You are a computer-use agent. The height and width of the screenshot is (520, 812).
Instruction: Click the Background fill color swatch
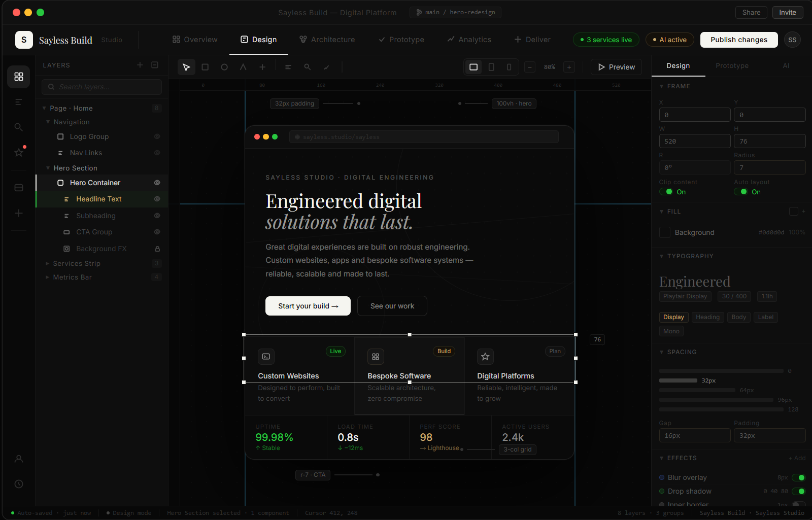tap(664, 232)
